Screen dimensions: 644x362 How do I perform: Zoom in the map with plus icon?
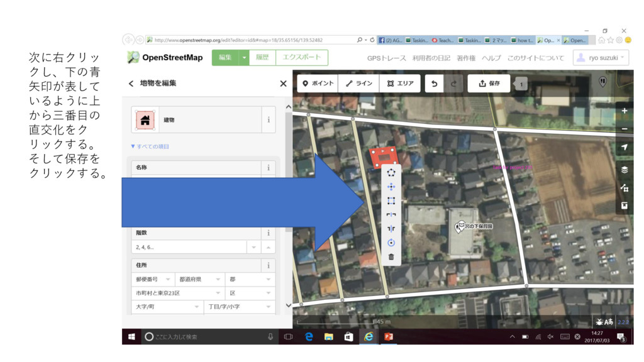624,111
